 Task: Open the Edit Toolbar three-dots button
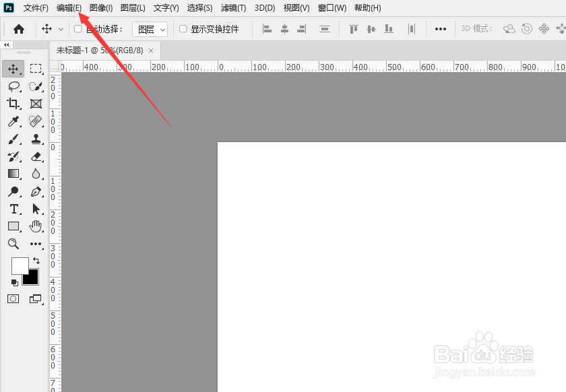pos(36,244)
